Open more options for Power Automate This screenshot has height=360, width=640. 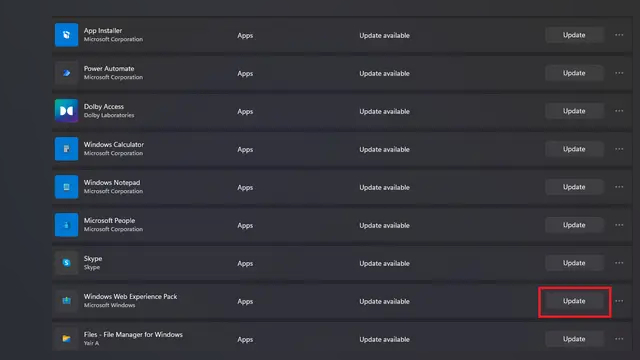tap(619, 73)
